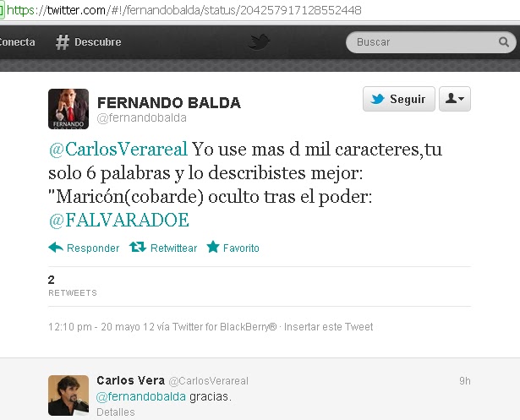The width and height of the screenshot is (520, 420).
Task: Open the Conecta tab
Action: click(x=17, y=42)
